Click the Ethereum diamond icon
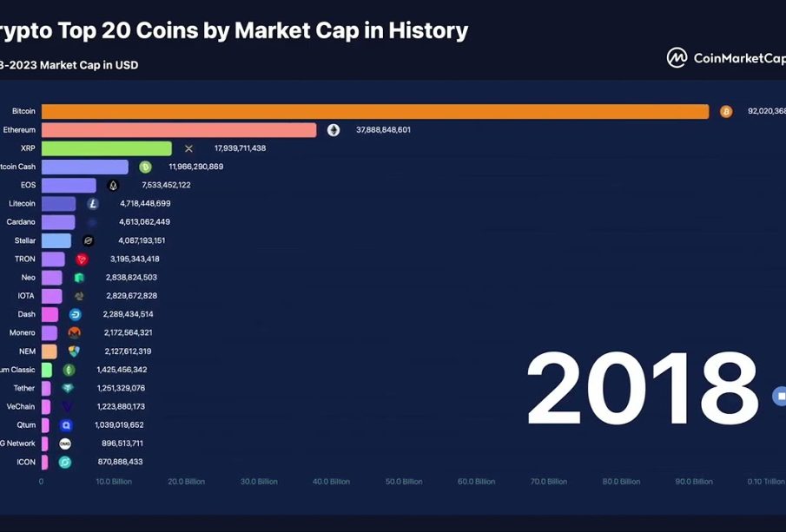Screen dimensions: 786x532 pos(334,130)
